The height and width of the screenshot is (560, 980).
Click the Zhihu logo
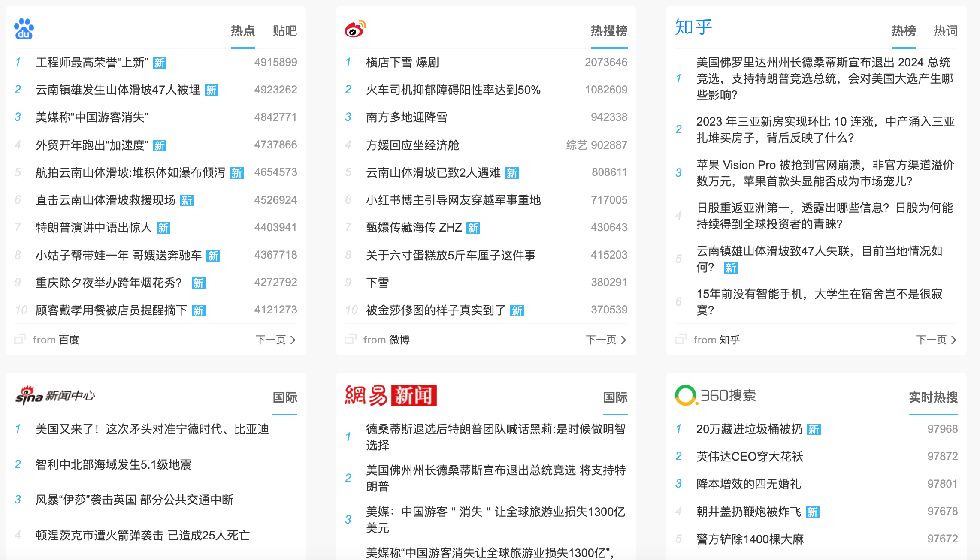point(693,27)
